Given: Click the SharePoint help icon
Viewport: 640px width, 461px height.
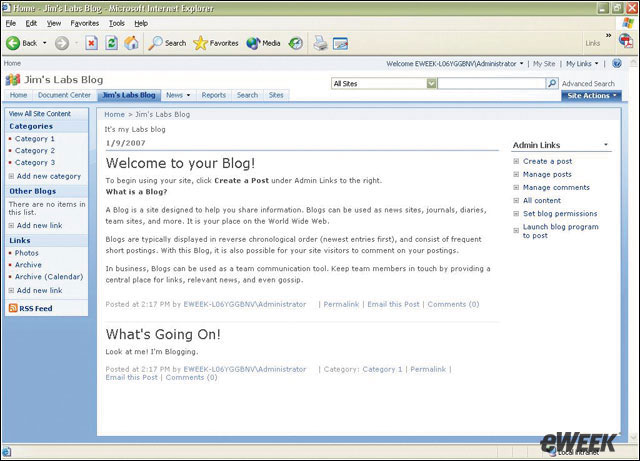Looking at the screenshot, I should pyautogui.click(x=617, y=63).
